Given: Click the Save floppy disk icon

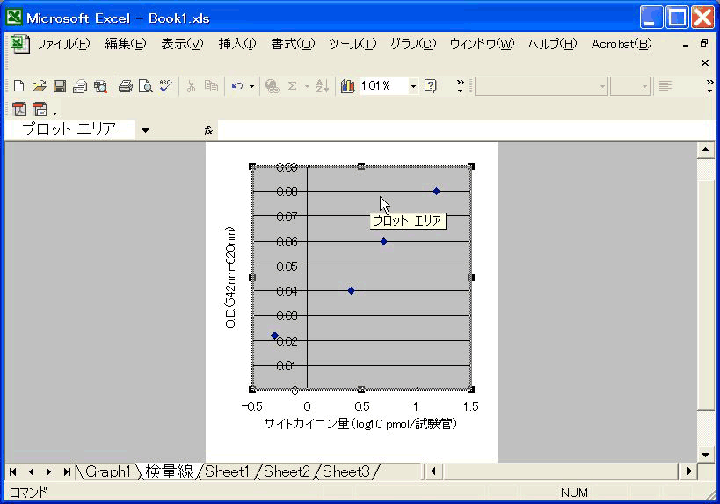Looking at the screenshot, I should pyautogui.click(x=59, y=87).
